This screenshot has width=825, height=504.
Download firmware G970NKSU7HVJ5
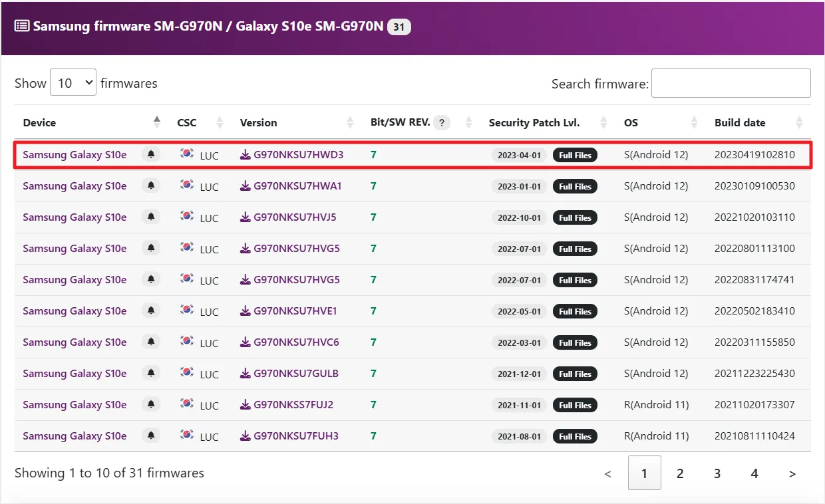(288, 217)
